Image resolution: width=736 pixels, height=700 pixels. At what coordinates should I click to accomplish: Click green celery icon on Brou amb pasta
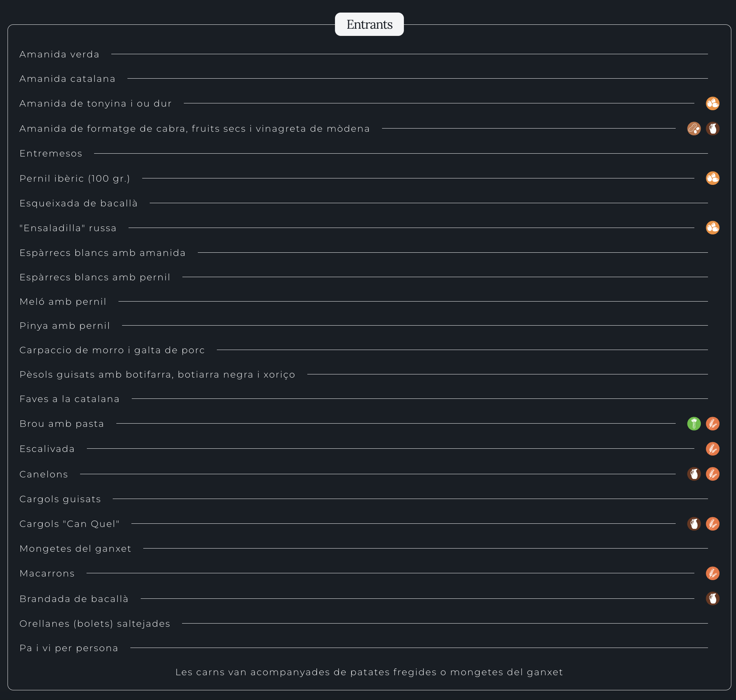tap(693, 424)
